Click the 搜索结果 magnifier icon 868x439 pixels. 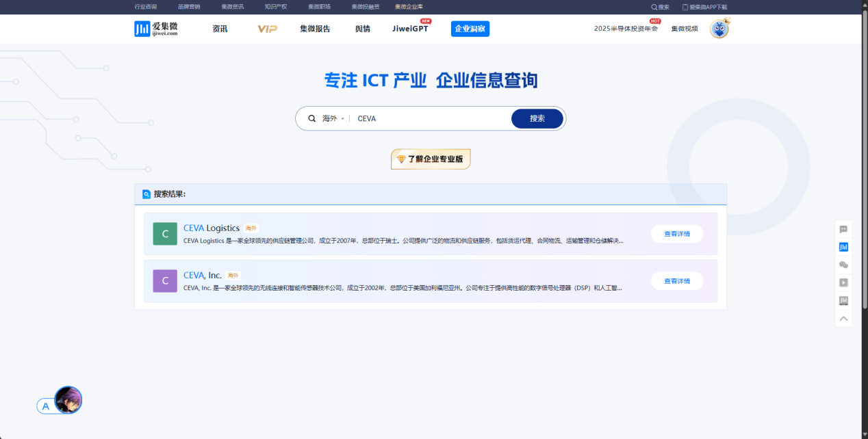point(146,194)
